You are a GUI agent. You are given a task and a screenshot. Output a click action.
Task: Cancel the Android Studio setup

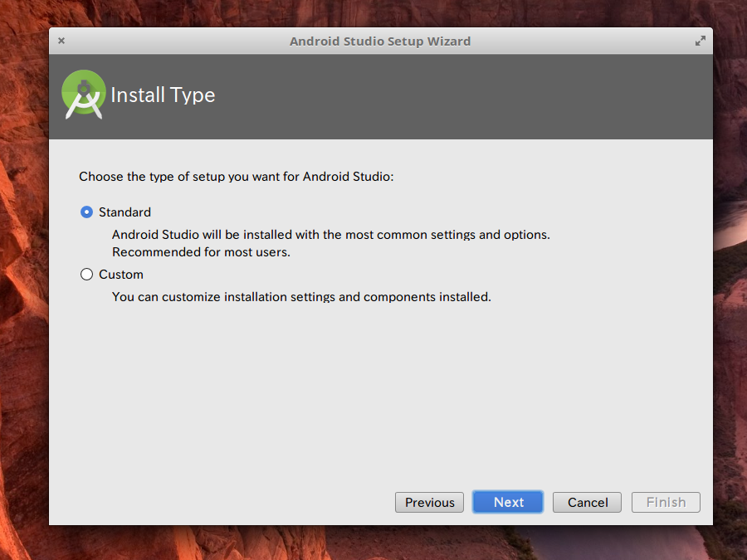(x=587, y=503)
